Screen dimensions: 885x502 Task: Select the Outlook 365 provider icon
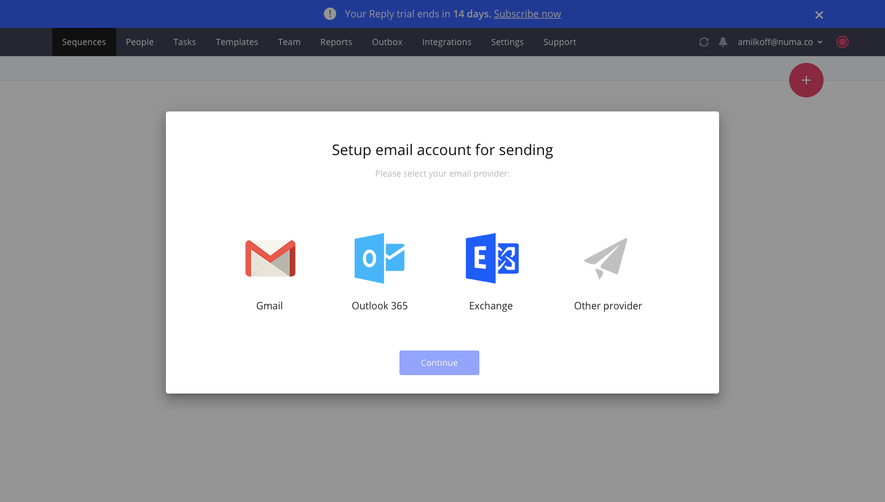(x=379, y=258)
